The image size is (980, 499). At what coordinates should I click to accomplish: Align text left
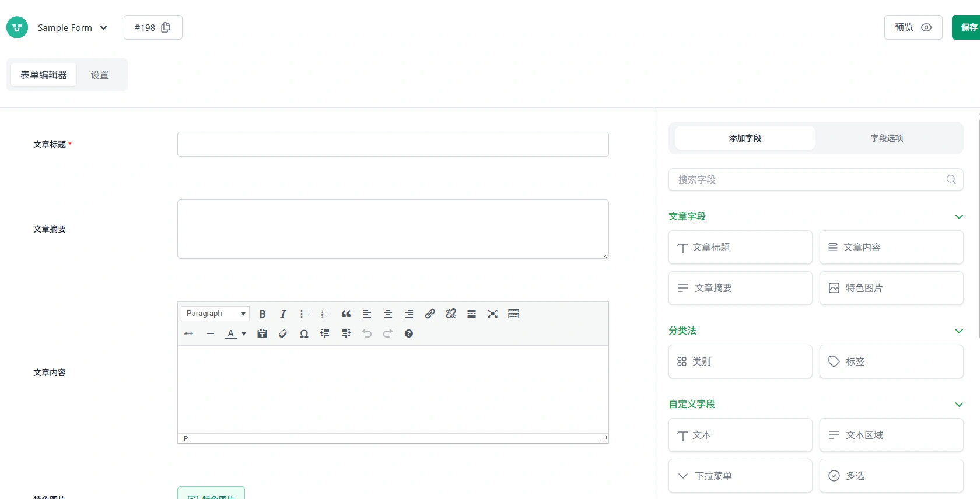pyautogui.click(x=367, y=314)
